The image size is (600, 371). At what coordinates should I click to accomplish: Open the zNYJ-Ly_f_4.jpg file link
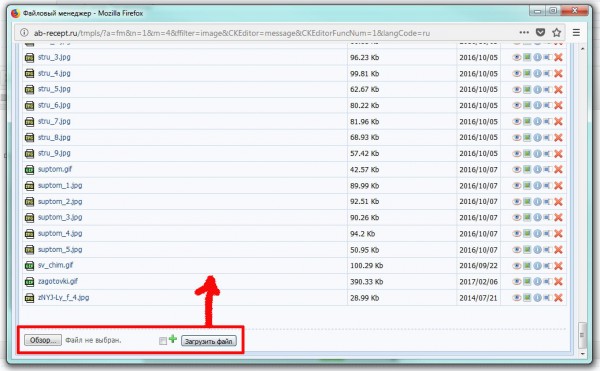click(x=63, y=298)
